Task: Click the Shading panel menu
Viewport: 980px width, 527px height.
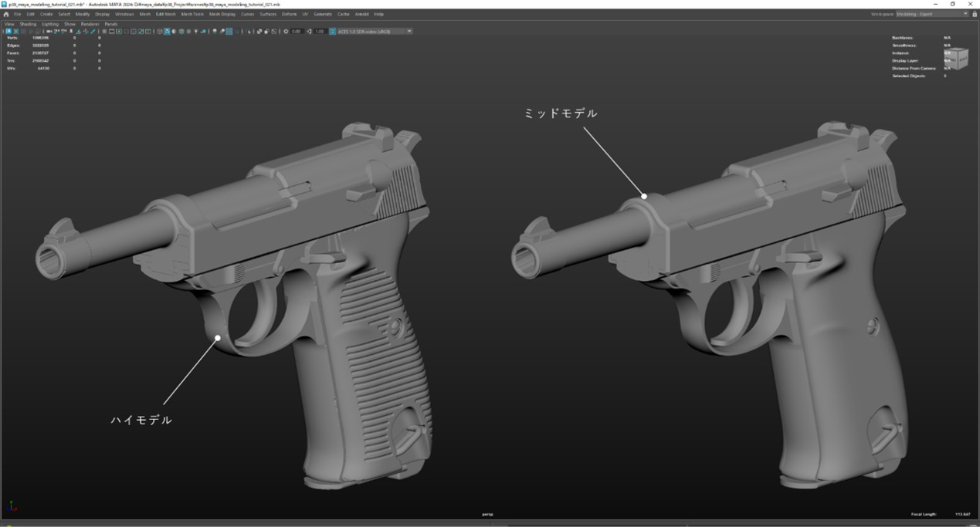Action: coord(28,24)
